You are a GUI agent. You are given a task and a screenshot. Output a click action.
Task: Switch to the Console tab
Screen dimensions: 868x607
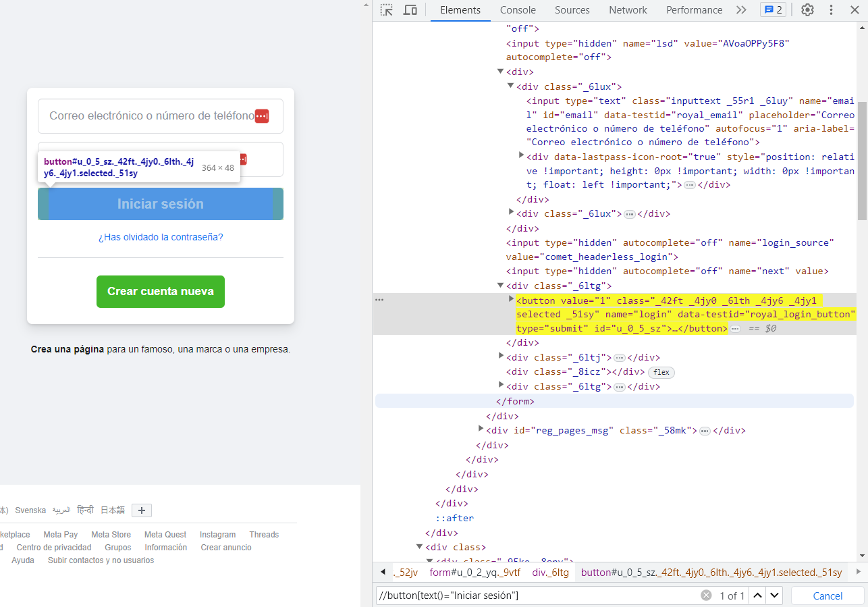517,9
